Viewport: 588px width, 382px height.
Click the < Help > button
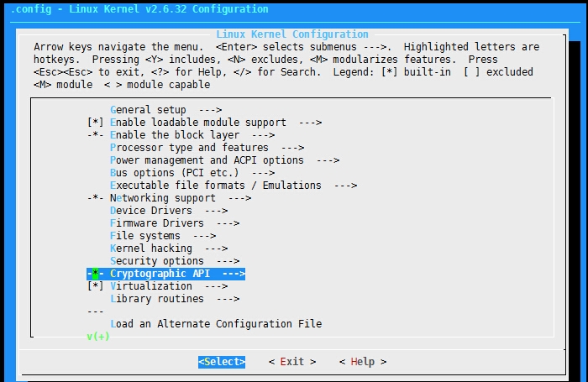[363, 362]
